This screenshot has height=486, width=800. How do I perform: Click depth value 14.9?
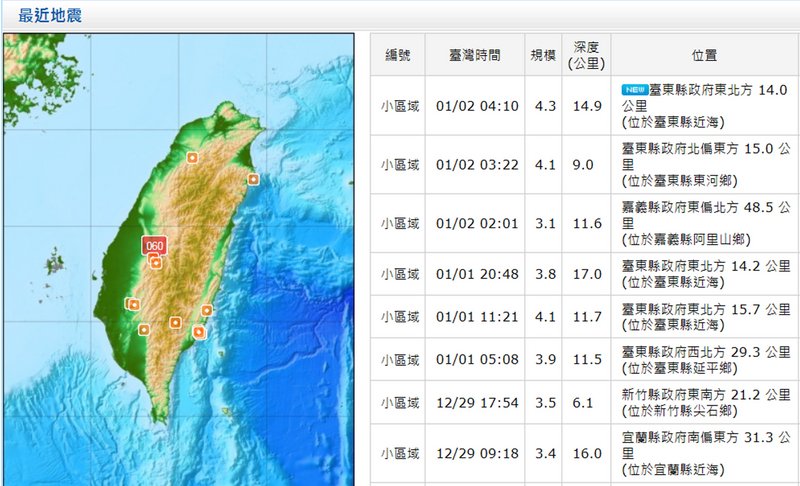point(587,106)
